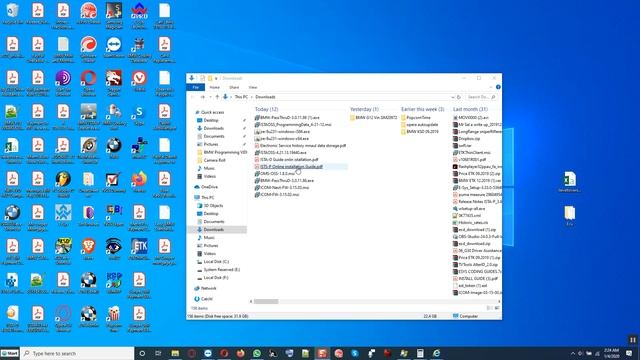
Task: Launch Skype from the desktop shortcut
Action: click(139, 115)
